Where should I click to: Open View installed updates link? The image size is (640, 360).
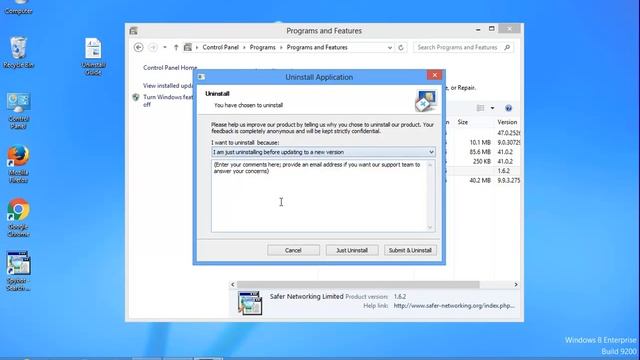coord(168,86)
